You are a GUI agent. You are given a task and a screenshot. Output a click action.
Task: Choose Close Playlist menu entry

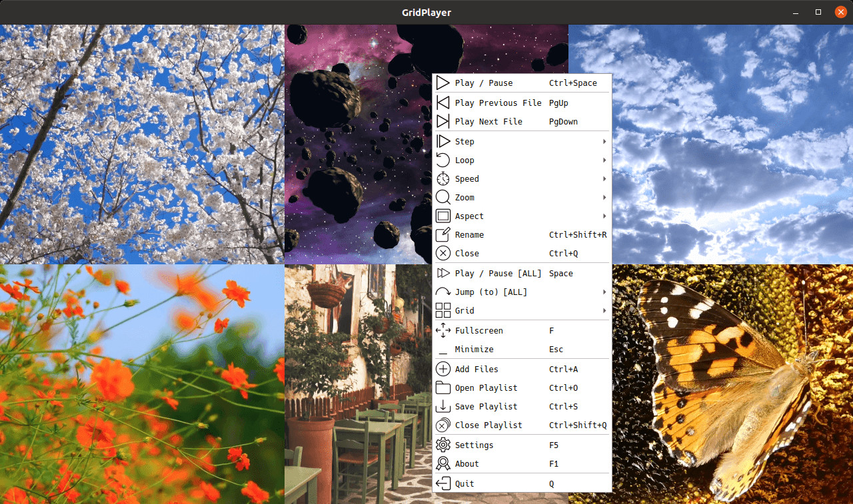coord(522,425)
